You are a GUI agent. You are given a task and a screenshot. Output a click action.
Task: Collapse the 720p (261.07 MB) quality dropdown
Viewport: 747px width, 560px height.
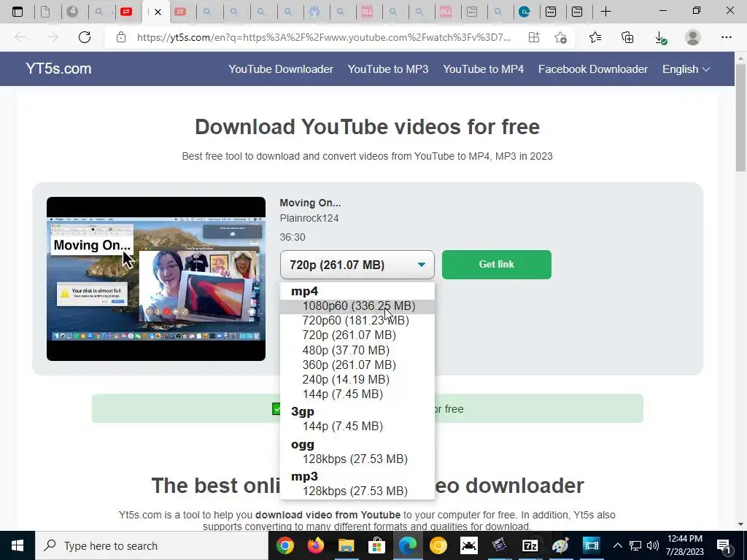357,265
